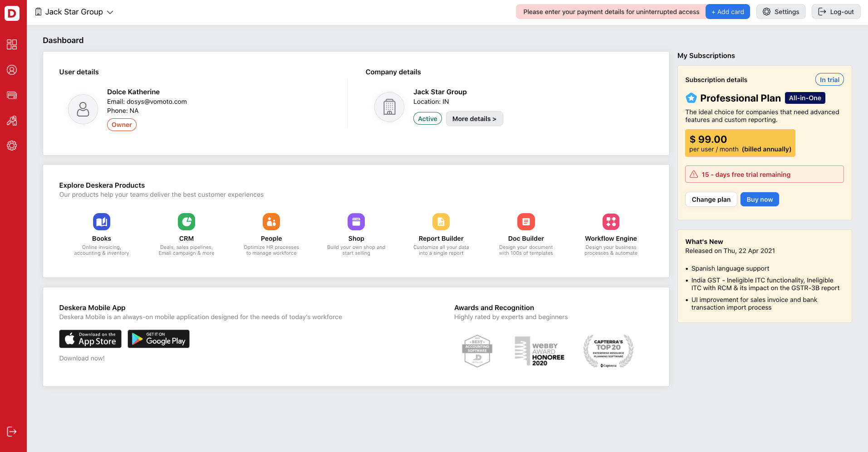
Task: Click the $99.00 price box
Action: pos(740,143)
